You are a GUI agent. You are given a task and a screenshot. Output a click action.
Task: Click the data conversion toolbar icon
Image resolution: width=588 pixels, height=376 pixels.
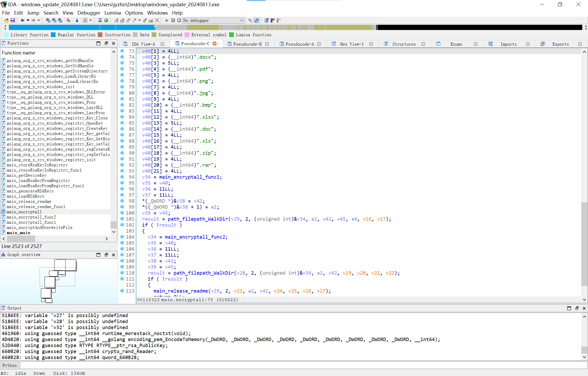[x=122, y=20]
